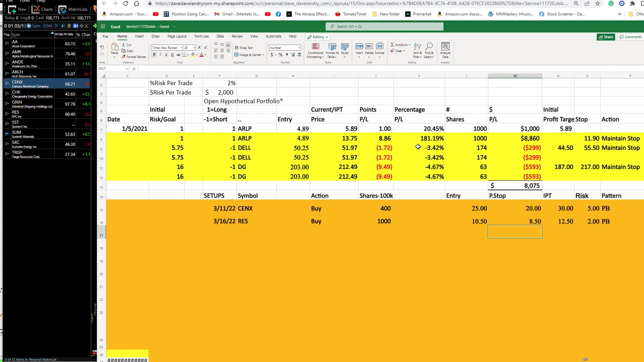644x362 pixels.
Task: Click the Conditional Formatting icon
Action: (315, 47)
